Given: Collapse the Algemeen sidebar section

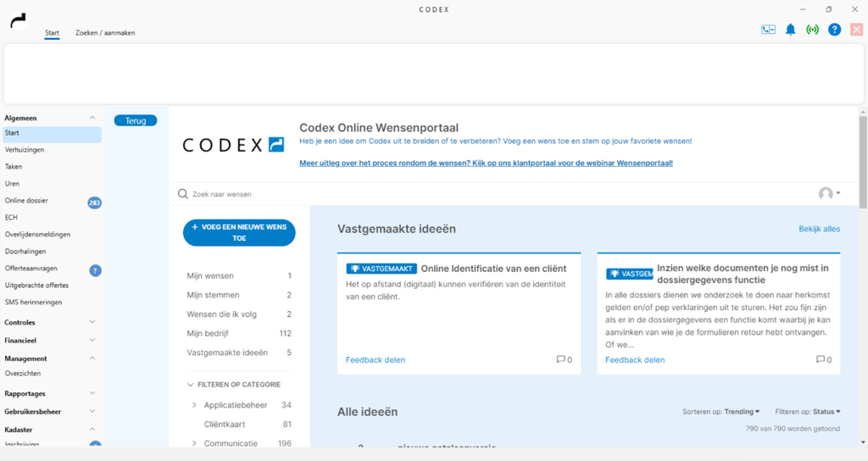Looking at the screenshot, I should pos(92,118).
